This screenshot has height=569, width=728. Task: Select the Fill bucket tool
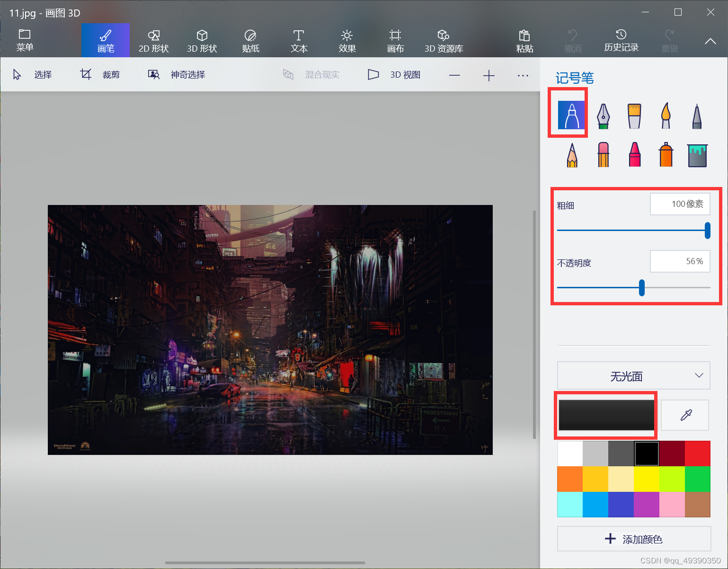(697, 156)
